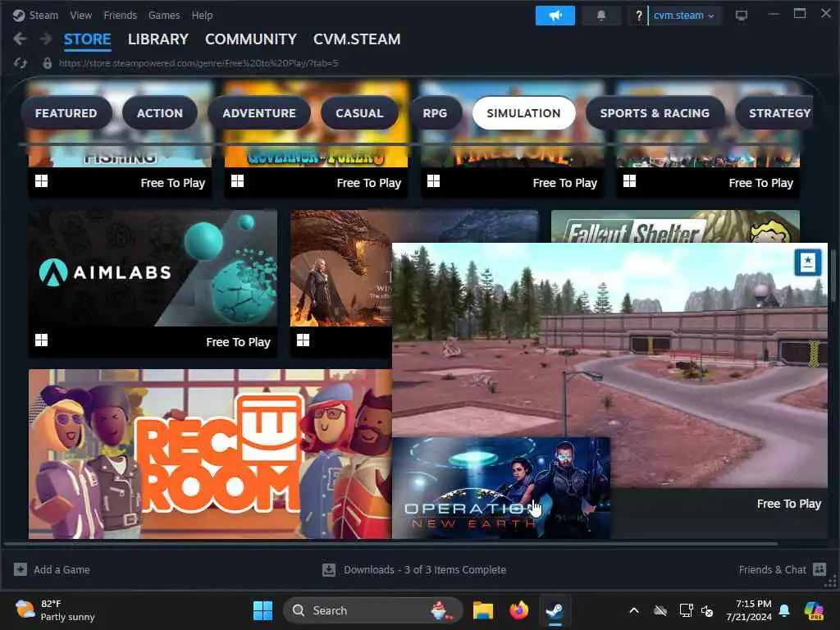This screenshot has height=630, width=840.
Task: Click the Windows platform icon under the Firestone game
Action: click(433, 181)
